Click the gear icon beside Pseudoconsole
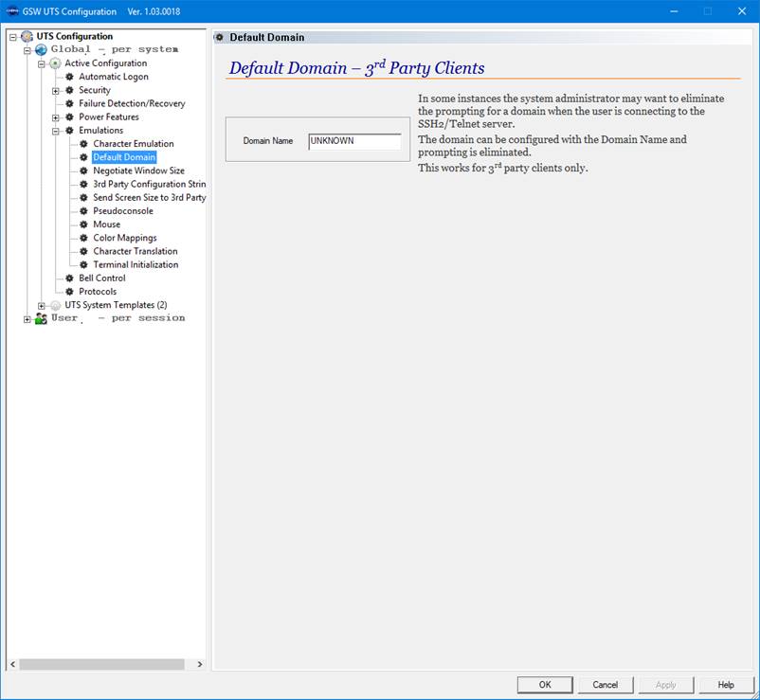Image resolution: width=760 pixels, height=700 pixels. (83, 211)
